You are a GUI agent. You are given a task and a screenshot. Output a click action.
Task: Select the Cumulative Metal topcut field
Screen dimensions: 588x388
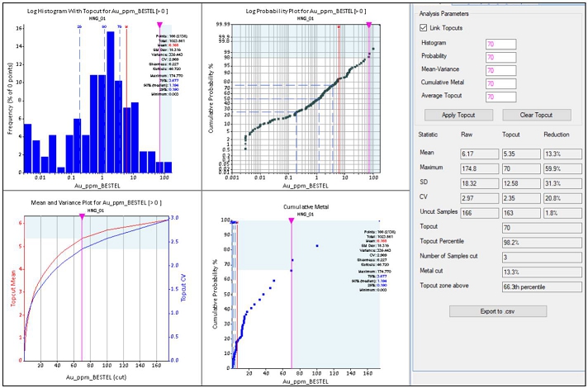click(x=500, y=83)
